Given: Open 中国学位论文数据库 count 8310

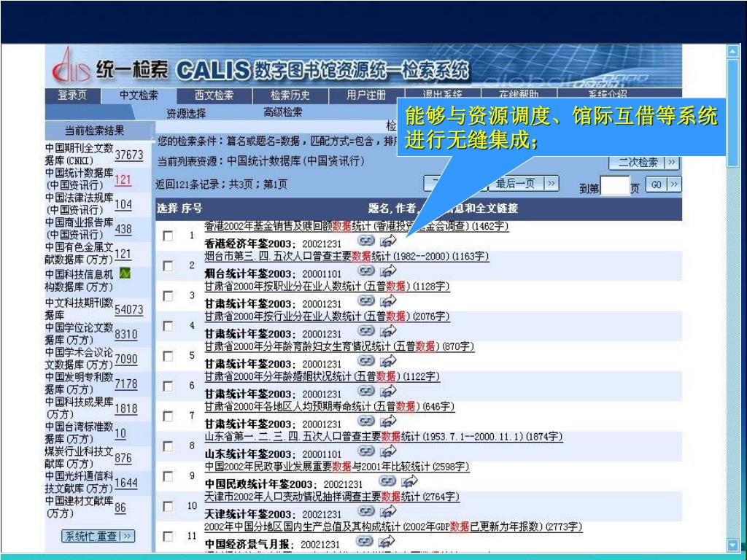Looking at the screenshot, I should [x=125, y=334].
